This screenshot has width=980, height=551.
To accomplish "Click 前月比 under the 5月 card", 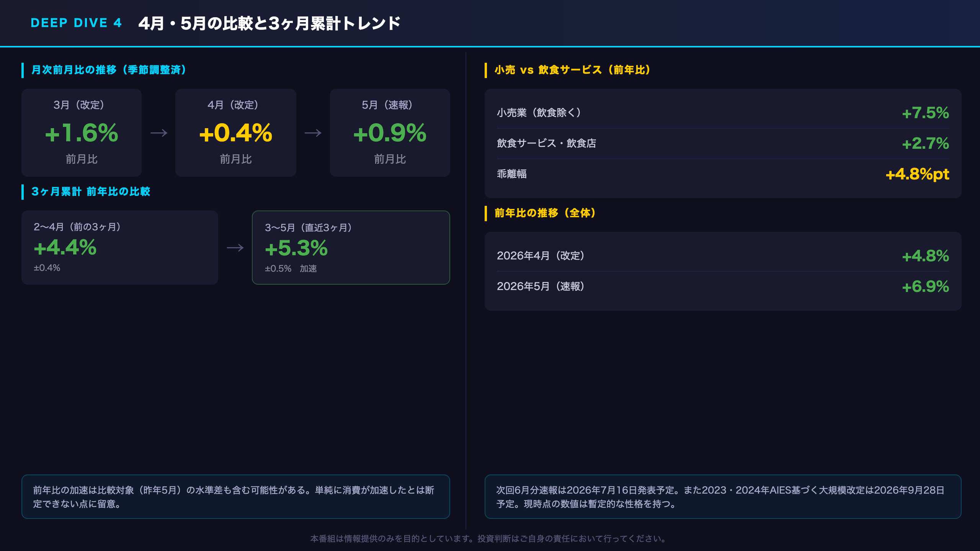I will point(390,159).
